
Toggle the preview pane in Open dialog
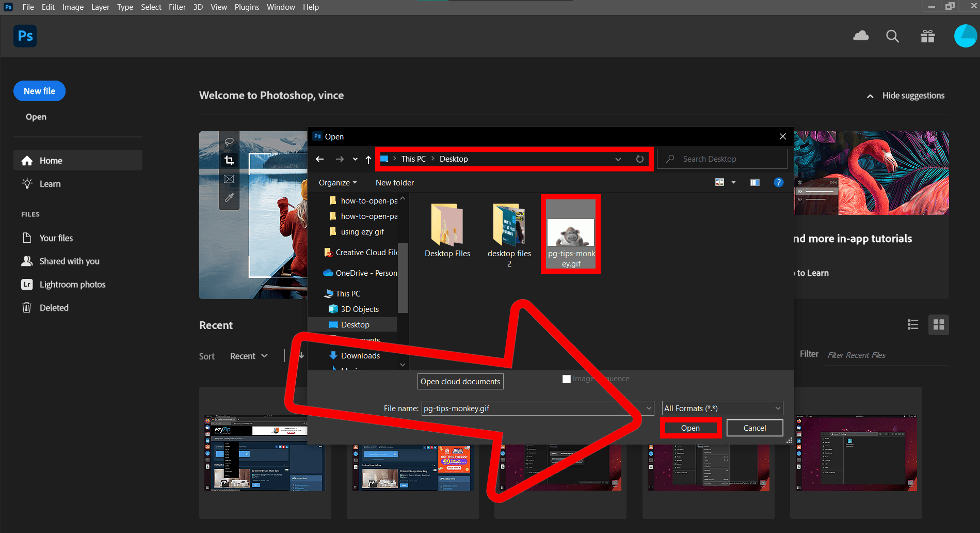tap(754, 182)
